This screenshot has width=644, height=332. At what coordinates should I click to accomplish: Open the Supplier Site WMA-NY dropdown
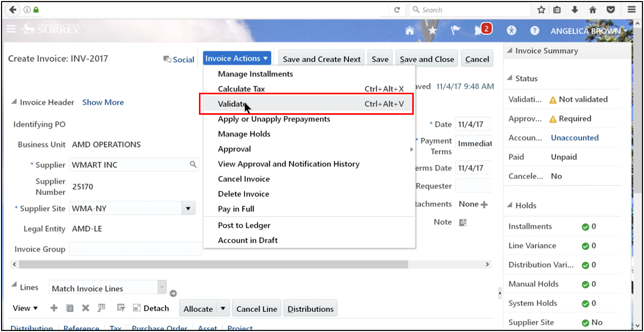click(x=188, y=208)
